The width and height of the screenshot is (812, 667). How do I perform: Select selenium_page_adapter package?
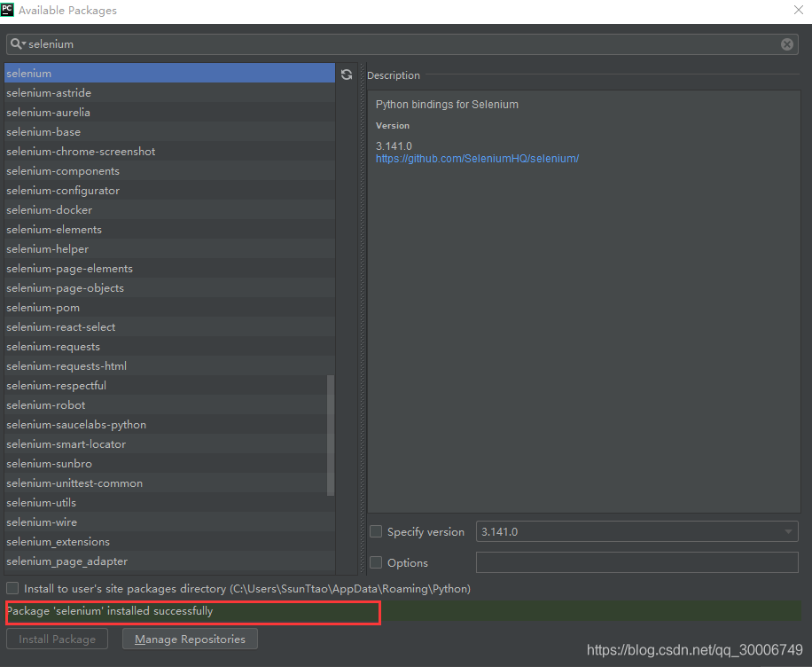click(169, 561)
